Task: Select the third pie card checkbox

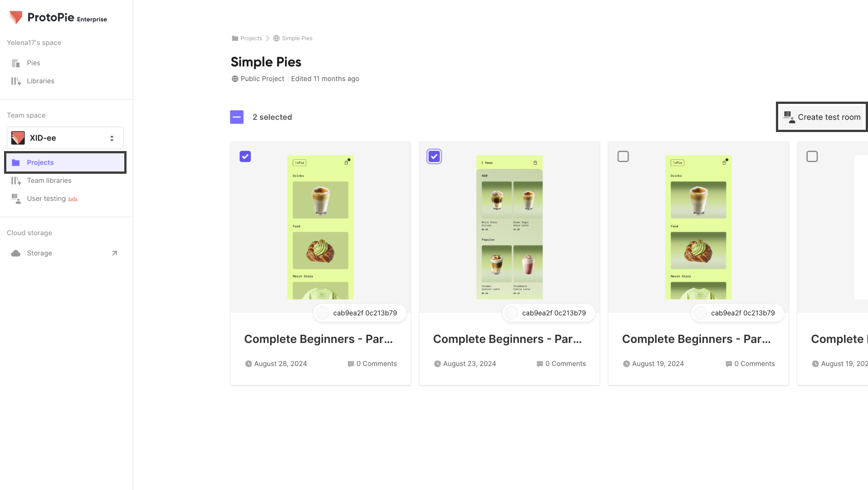Action: (x=623, y=157)
